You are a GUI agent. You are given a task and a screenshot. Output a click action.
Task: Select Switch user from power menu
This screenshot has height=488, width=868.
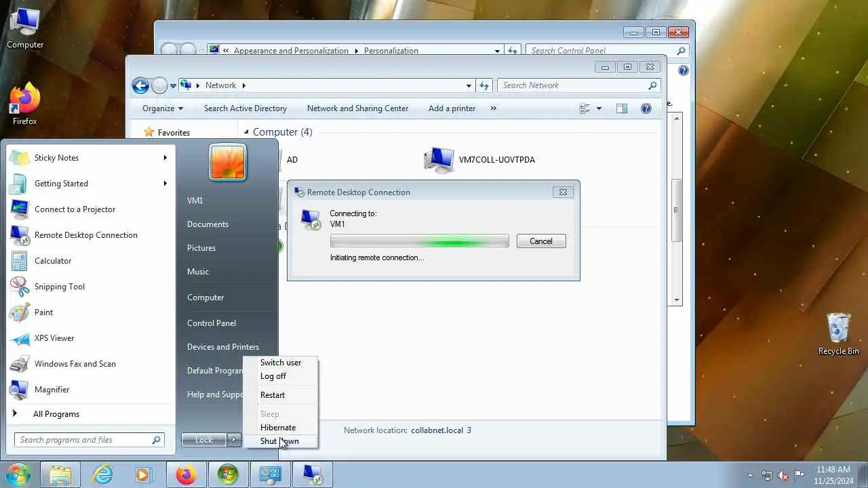pyautogui.click(x=281, y=363)
